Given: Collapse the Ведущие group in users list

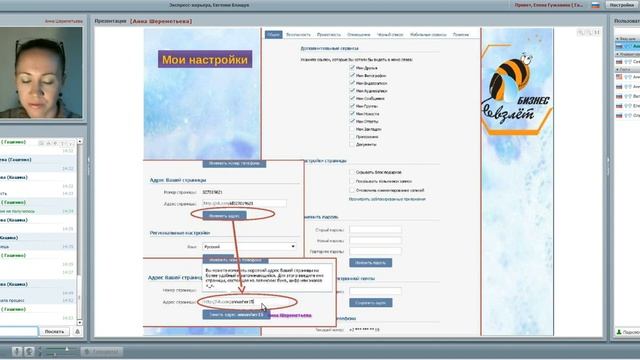Looking at the screenshot, I should click(x=618, y=38).
